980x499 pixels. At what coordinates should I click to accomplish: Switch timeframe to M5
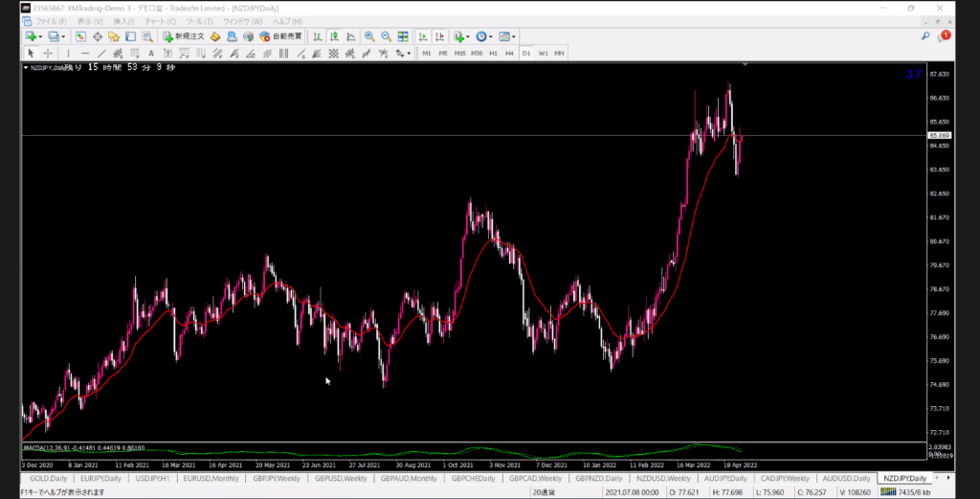(x=443, y=54)
